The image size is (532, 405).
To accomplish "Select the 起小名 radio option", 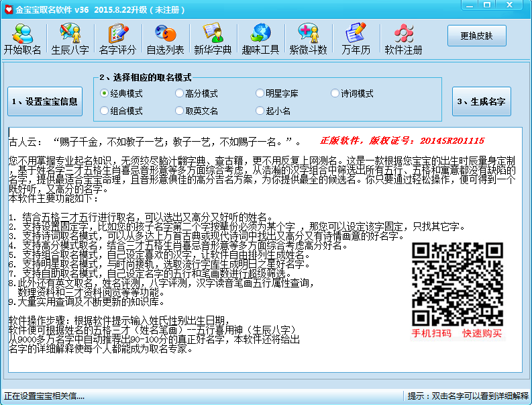I will tap(260, 110).
